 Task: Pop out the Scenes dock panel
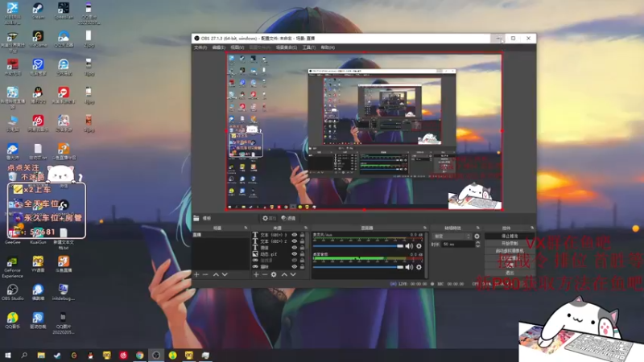pos(246,228)
